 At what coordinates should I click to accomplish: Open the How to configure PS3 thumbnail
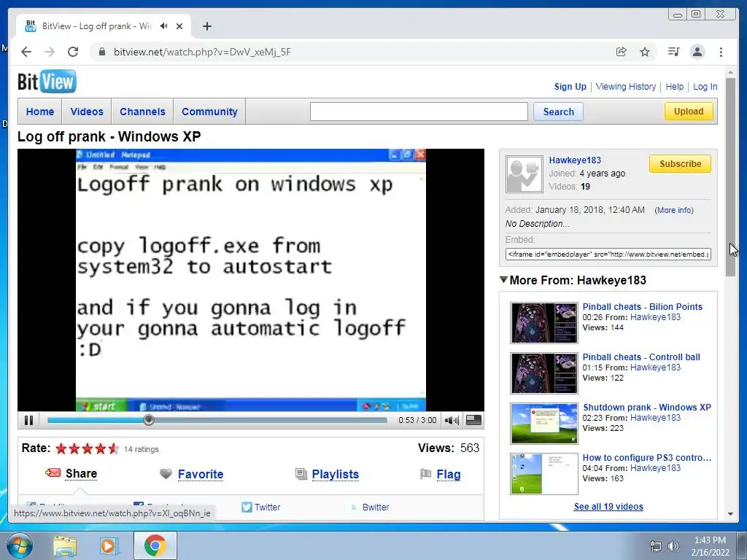pos(544,474)
